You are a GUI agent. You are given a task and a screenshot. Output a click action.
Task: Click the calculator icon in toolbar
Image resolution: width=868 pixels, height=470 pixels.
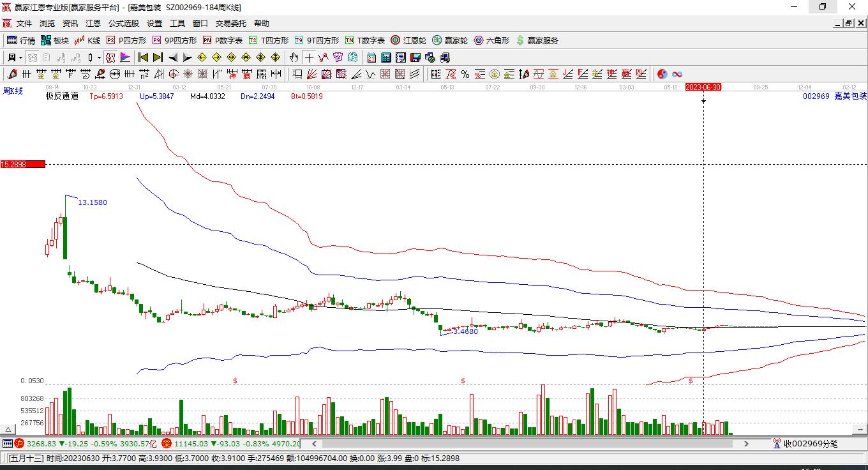pyautogui.click(x=385, y=57)
